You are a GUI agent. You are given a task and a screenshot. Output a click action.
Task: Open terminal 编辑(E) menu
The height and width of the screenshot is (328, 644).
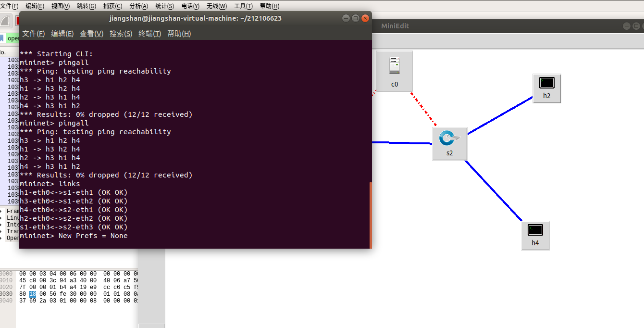click(x=62, y=33)
